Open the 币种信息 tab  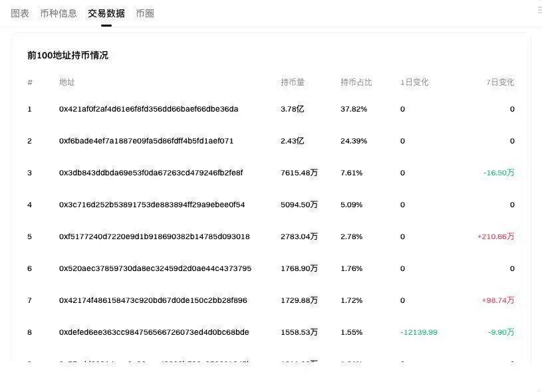(x=59, y=13)
